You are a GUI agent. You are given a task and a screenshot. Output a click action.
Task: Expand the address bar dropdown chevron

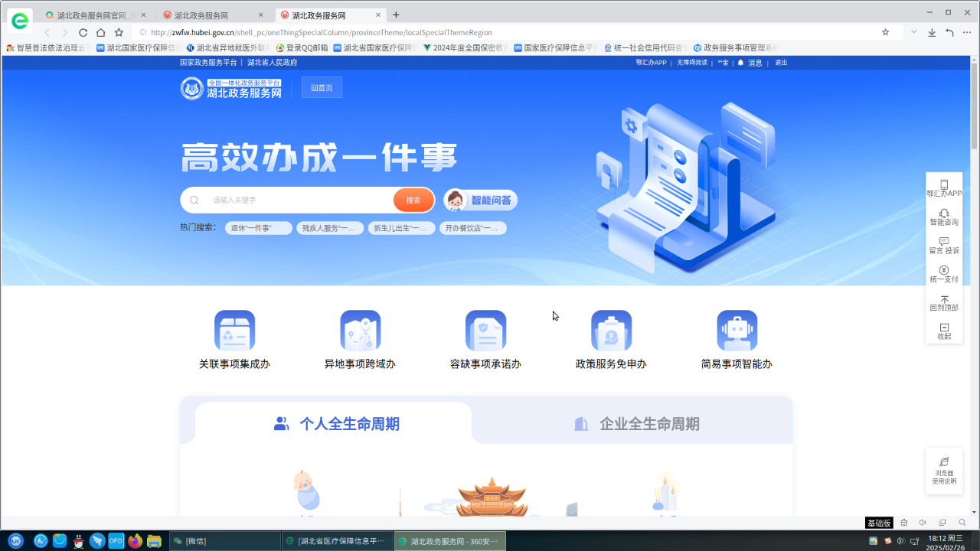(x=913, y=32)
